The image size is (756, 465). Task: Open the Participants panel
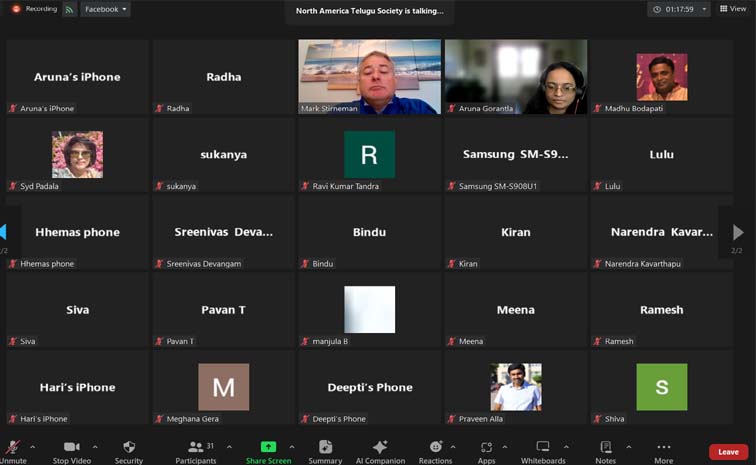coord(196,452)
